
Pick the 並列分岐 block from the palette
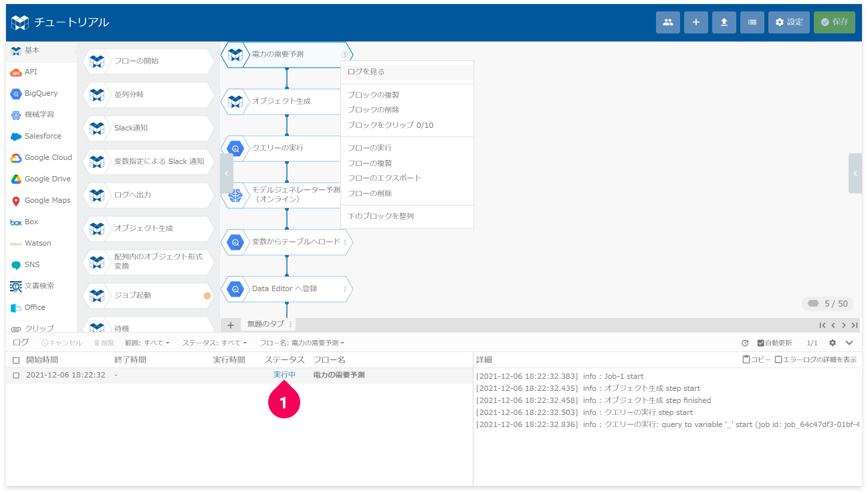tap(148, 94)
